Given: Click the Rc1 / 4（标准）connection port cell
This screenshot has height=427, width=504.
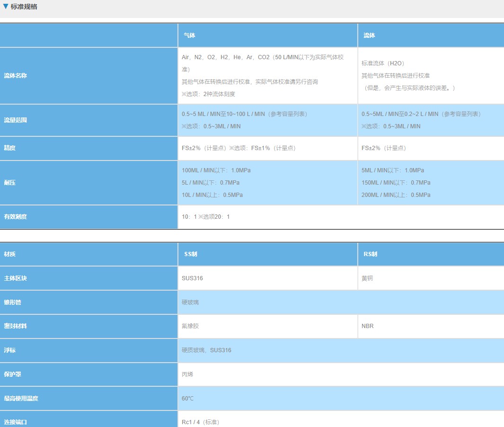Looking at the screenshot, I should 200,422.
